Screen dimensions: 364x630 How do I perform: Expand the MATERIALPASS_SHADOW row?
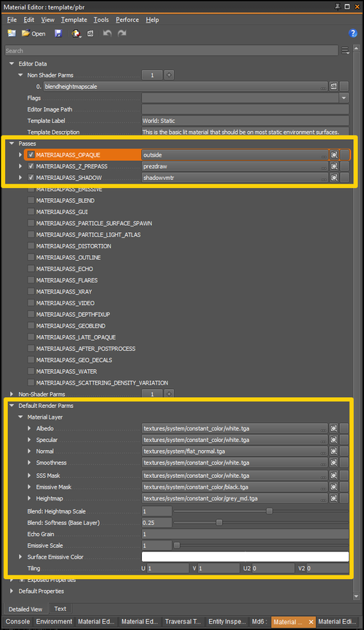(20, 178)
